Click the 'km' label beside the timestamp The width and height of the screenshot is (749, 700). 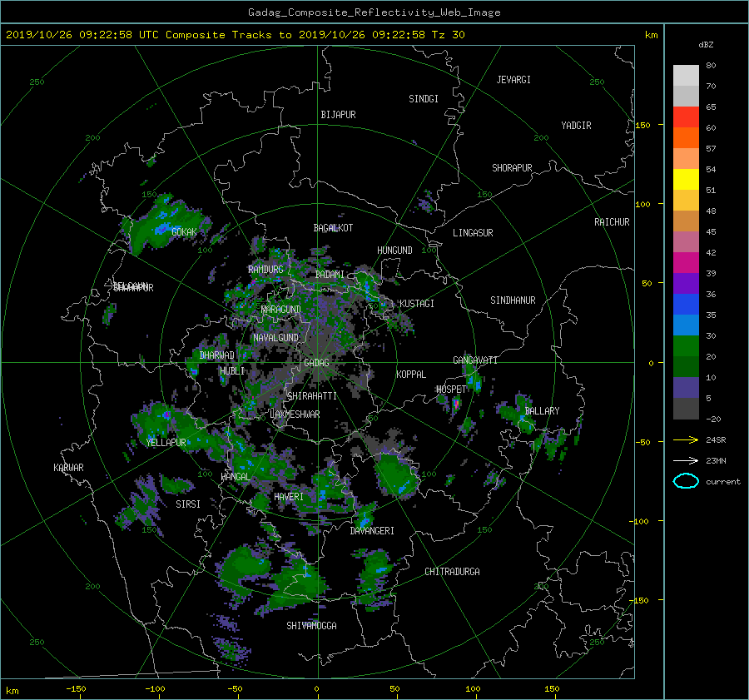point(651,35)
